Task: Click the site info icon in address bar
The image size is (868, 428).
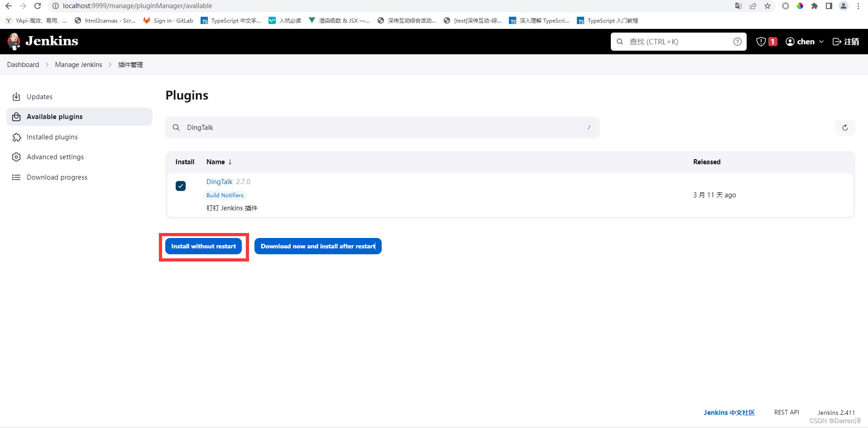Action: click(56, 6)
